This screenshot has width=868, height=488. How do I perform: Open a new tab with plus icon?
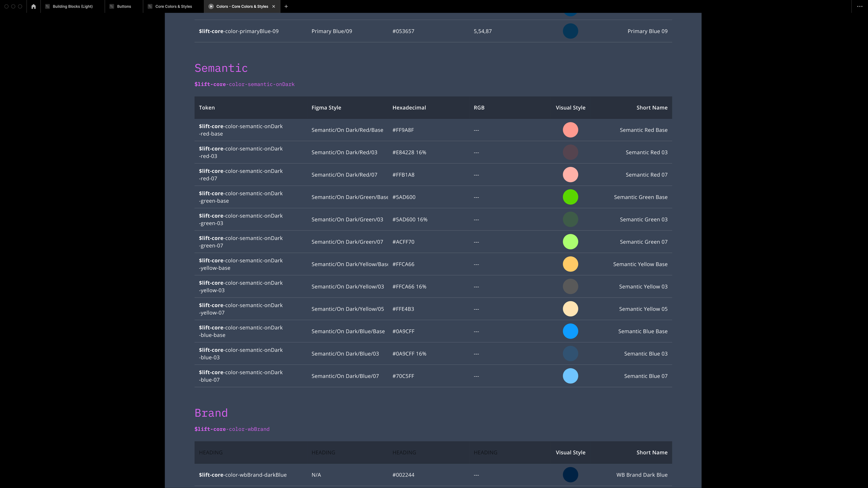(x=286, y=6)
